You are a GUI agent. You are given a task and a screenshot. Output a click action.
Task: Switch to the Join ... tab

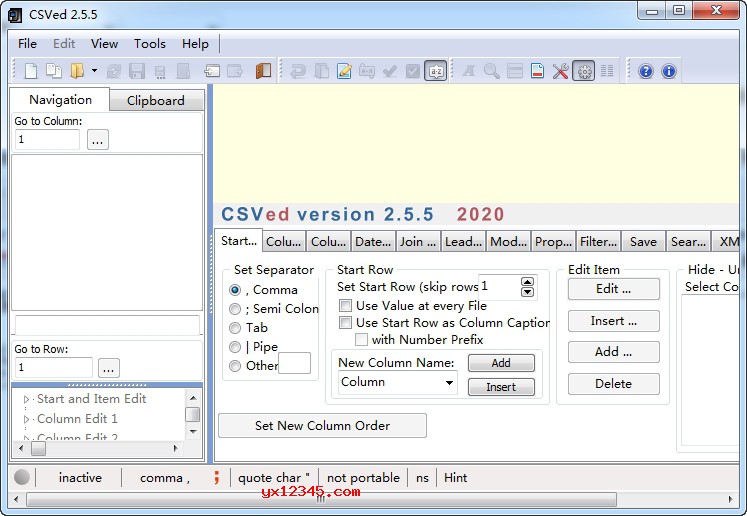tap(418, 242)
